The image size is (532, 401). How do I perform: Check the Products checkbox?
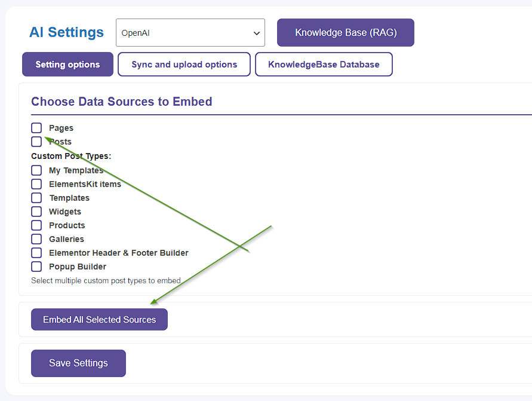(36, 225)
